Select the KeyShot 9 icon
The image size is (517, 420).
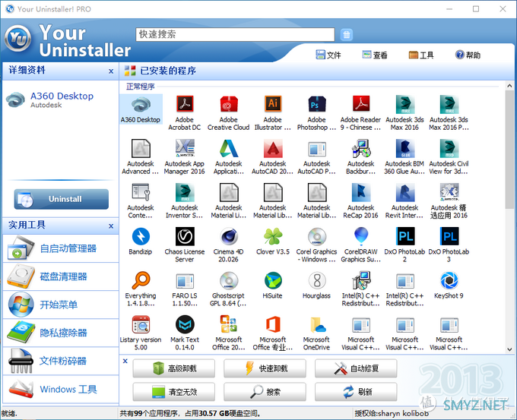(449, 281)
